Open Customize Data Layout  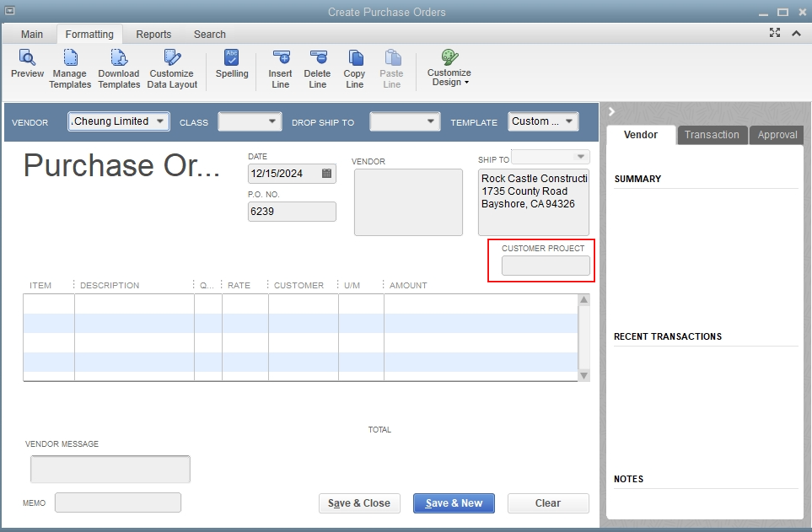click(172, 67)
